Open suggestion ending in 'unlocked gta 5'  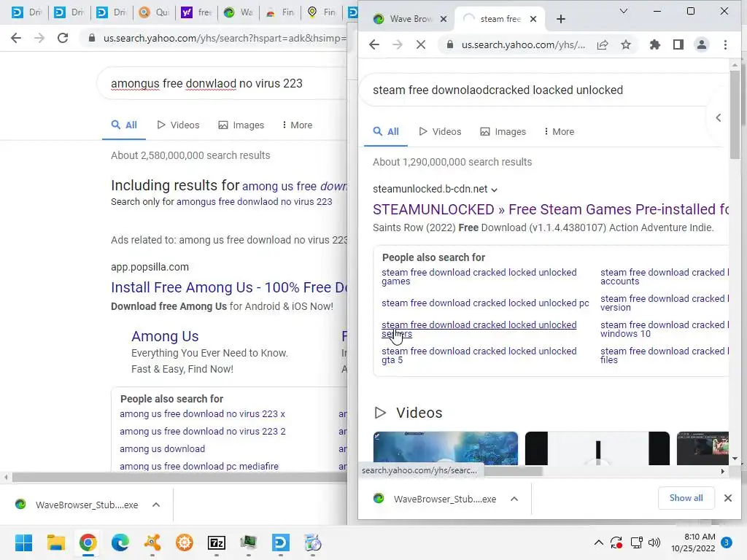479,355
